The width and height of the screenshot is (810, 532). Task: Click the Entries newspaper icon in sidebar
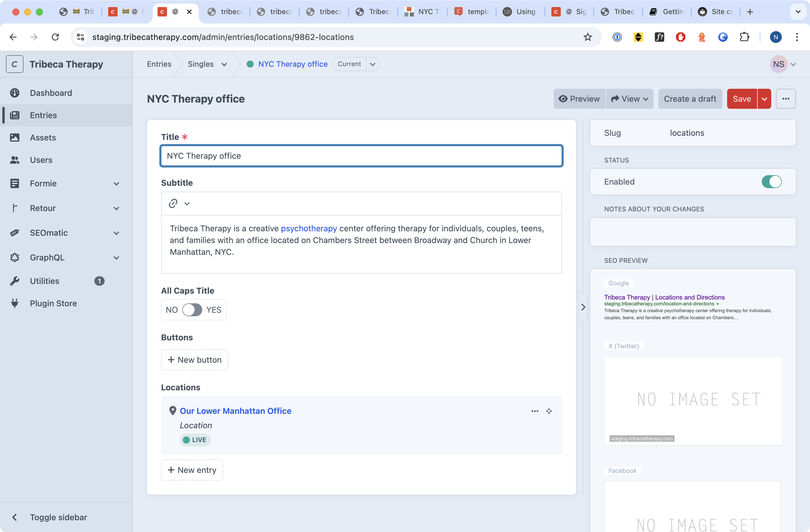click(15, 115)
